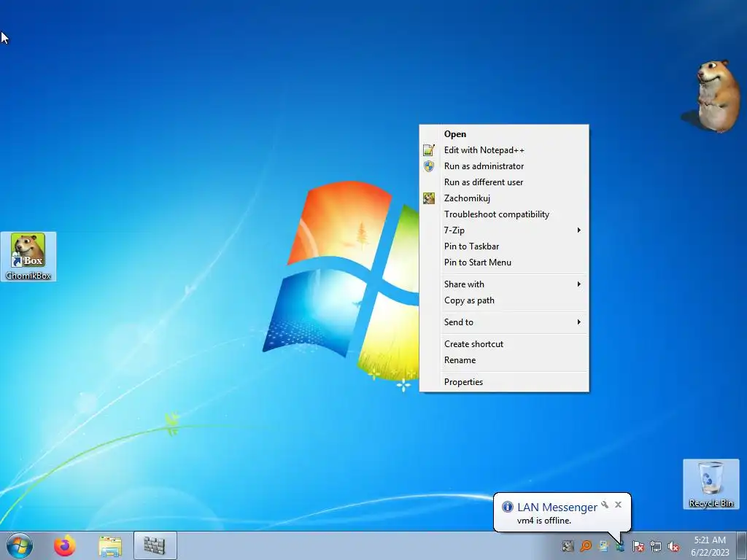Choose Pin to Start Menu
747x560 pixels.
(503, 262)
